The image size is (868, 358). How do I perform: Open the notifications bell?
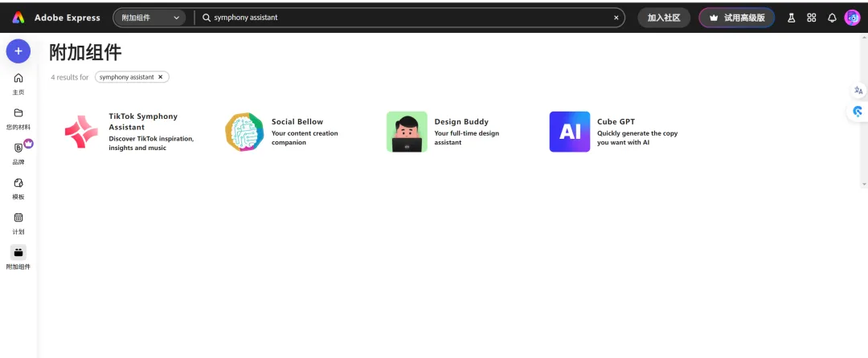(x=832, y=18)
